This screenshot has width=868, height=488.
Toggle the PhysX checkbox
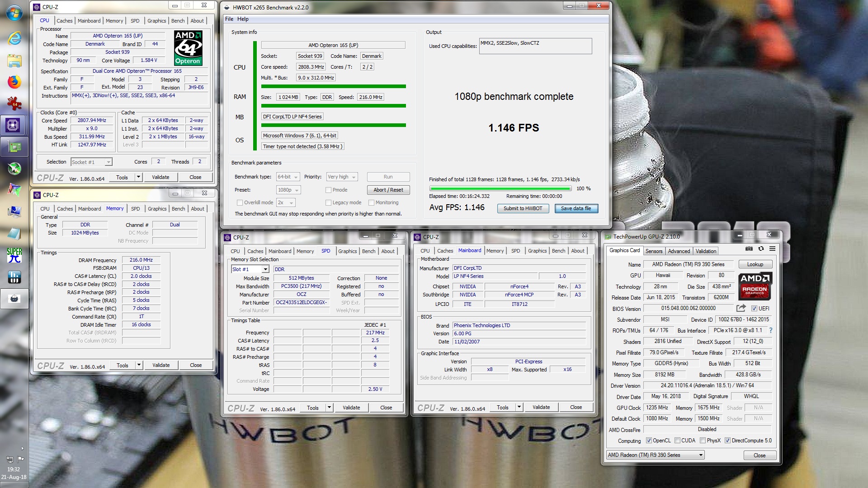[703, 441]
